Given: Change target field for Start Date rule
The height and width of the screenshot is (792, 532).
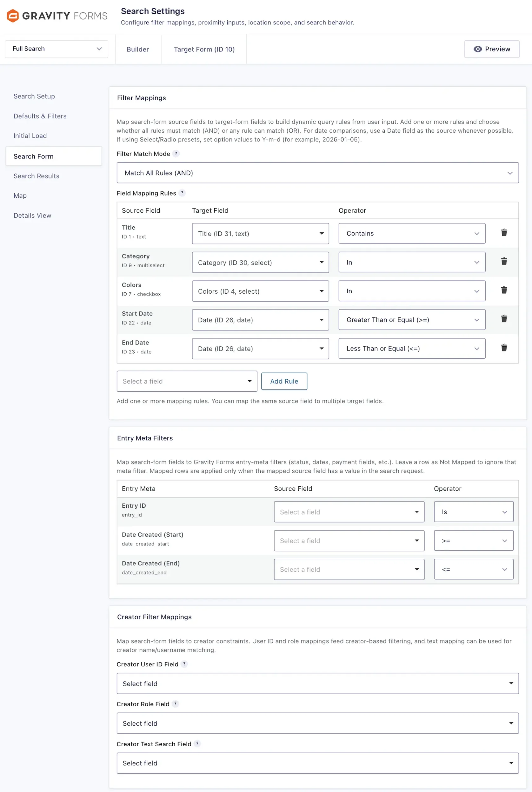Looking at the screenshot, I should point(260,320).
